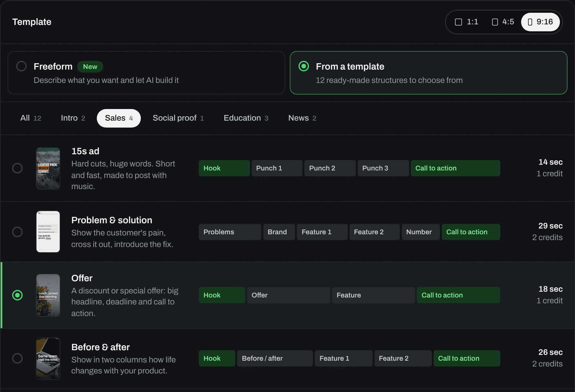575x392 pixels.
Task: Click Call to action in Before & after row
Action: (467, 358)
